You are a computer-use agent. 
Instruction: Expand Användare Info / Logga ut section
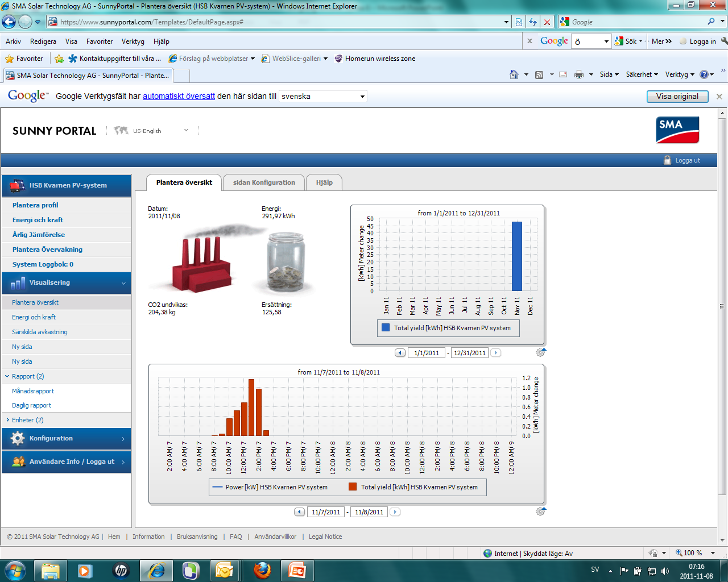pos(66,462)
